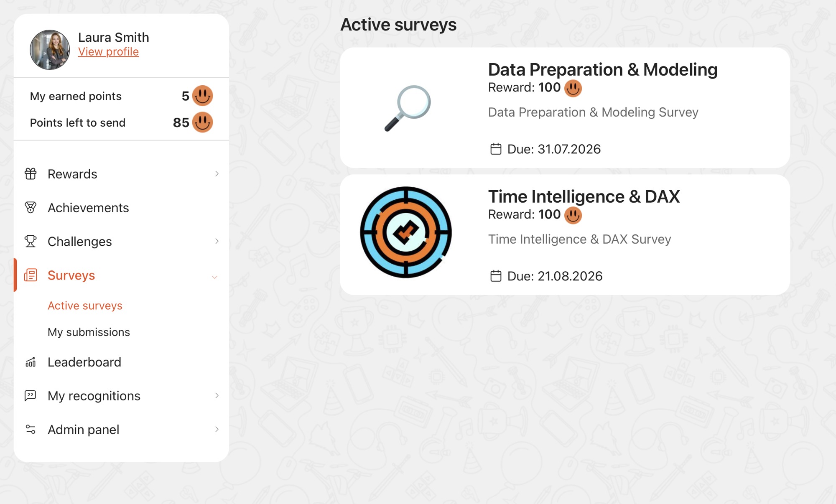
Task: Click the My recognitions speech bubble icon
Action: click(x=31, y=396)
